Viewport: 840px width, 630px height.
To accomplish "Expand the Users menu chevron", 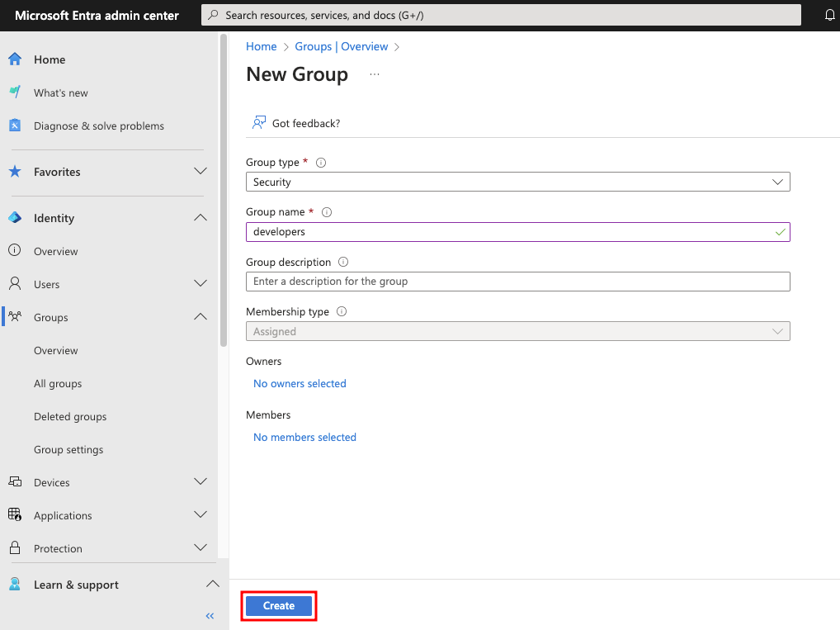I will (x=201, y=283).
